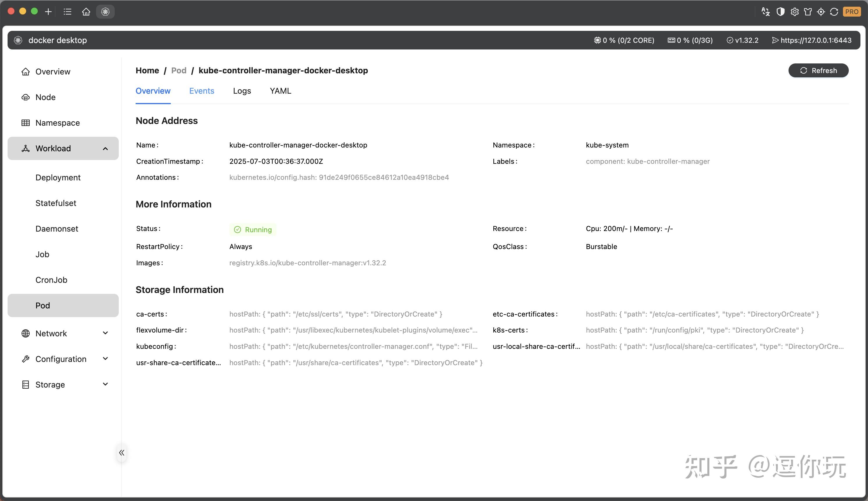Click the crosshair target icon
This screenshot has height=501, width=868.
coord(821,12)
